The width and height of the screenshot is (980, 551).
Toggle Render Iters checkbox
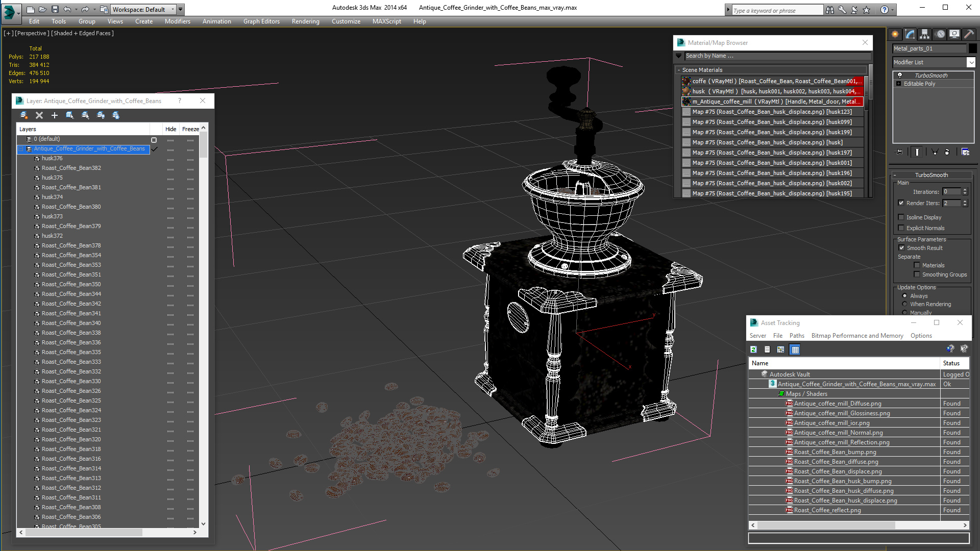(901, 203)
